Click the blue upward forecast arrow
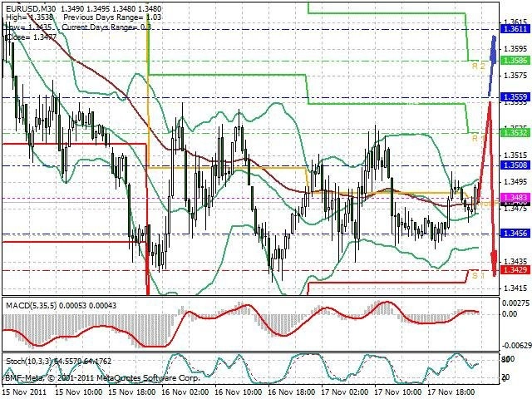Screen dimensions: 532x399 (x=492, y=65)
